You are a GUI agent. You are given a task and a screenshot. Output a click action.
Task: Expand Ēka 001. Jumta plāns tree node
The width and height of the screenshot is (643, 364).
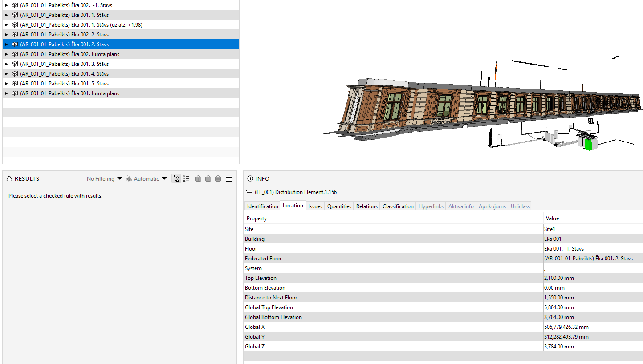tap(6, 93)
